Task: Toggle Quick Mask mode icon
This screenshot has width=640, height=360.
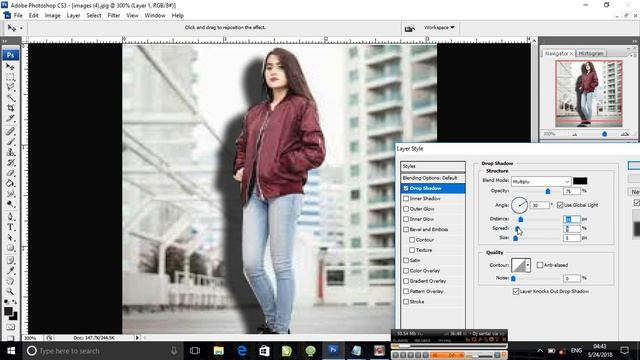Action: (x=10, y=327)
